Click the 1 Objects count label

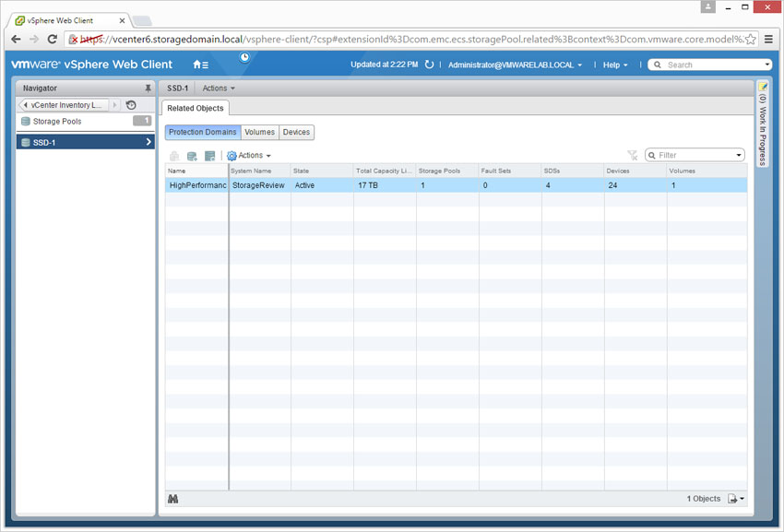click(704, 499)
